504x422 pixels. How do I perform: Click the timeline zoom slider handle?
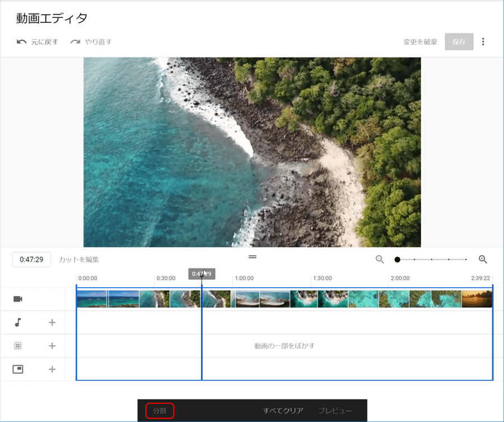coord(397,260)
